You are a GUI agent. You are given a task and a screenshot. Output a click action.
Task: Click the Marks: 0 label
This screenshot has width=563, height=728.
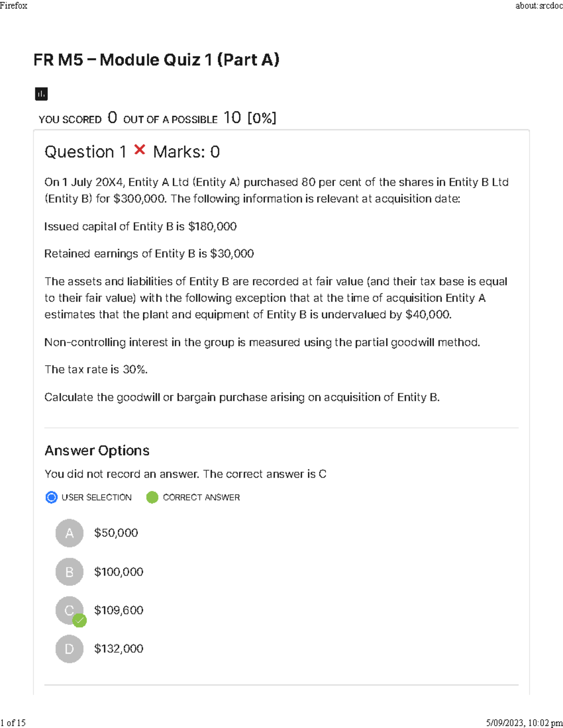[186, 152]
